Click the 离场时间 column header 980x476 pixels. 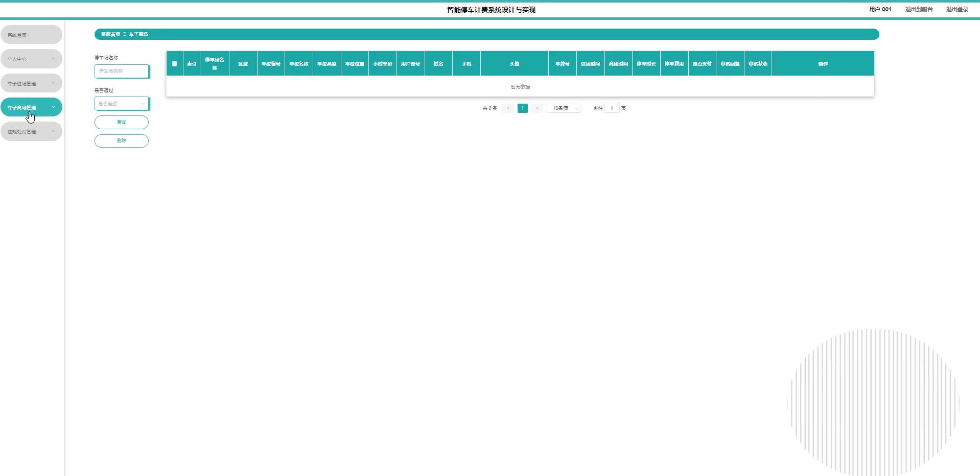pos(618,64)
